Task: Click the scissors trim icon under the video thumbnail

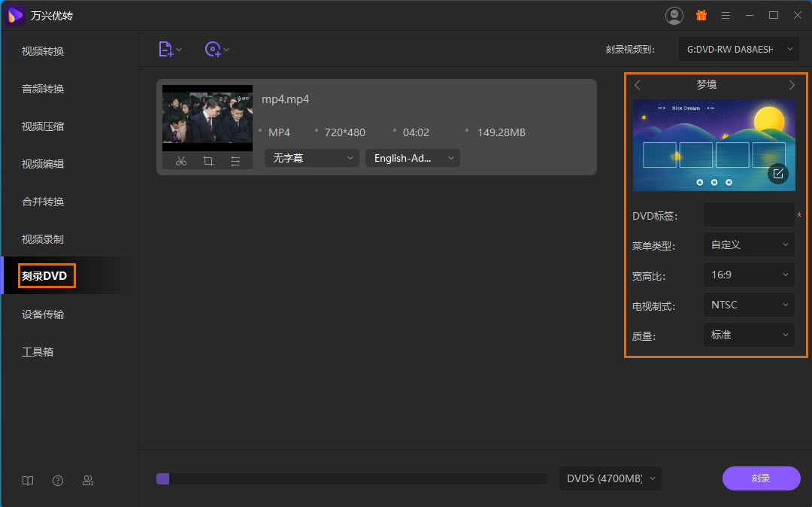Action: point(181,161)
